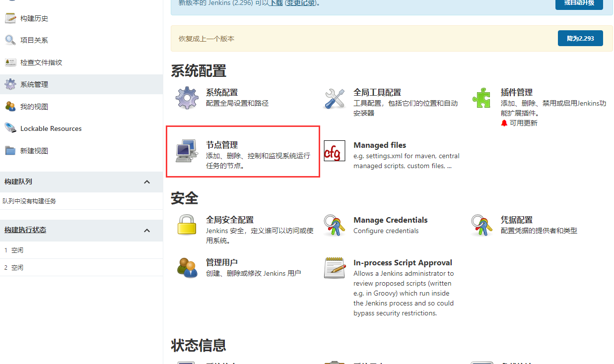The image size is (614, 364).
Task: Open the 凭据配置 link
Action: 517,220
